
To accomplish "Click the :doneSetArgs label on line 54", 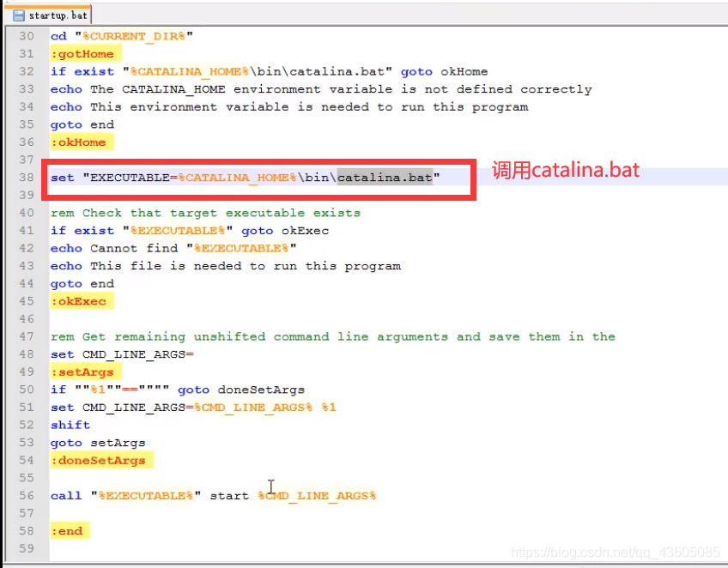I will tap(101, 461).
